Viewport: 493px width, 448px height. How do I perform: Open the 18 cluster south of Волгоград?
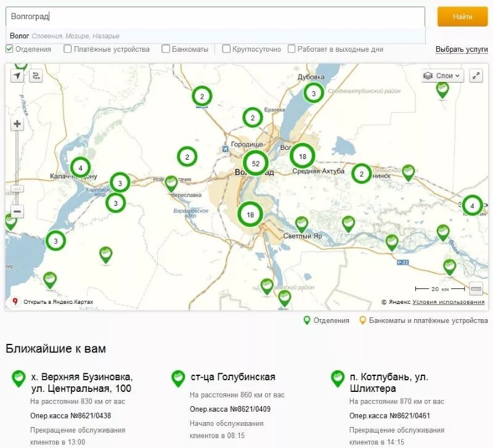pyautogui.click(x=250, y=214)
